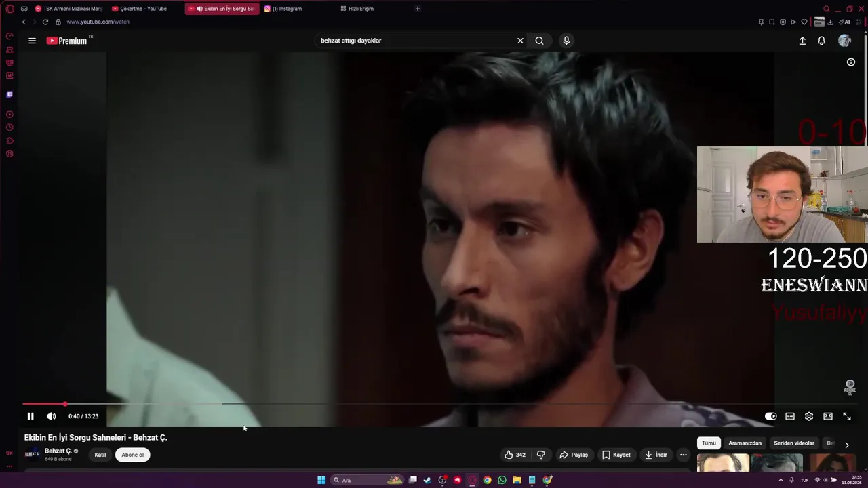868x488 pixels.
Task: Show more filter chips with right arrow
Action: point(846,445)
